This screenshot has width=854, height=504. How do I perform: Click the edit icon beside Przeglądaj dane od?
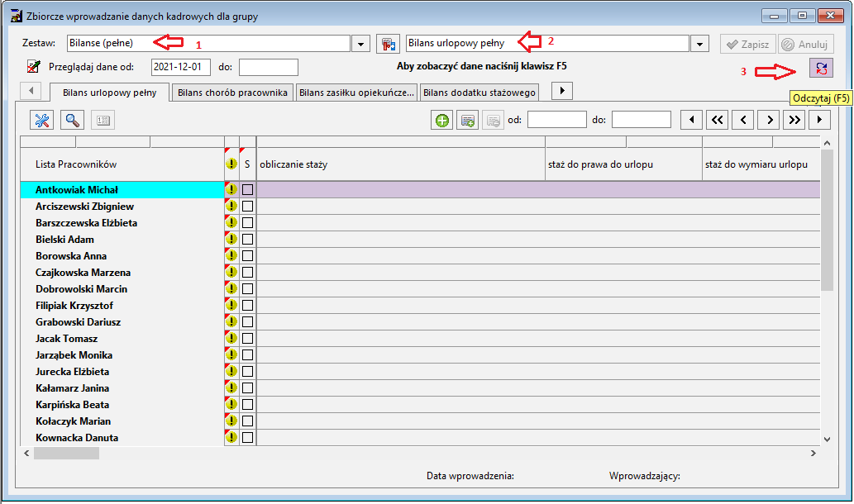[x=34, y=66]
